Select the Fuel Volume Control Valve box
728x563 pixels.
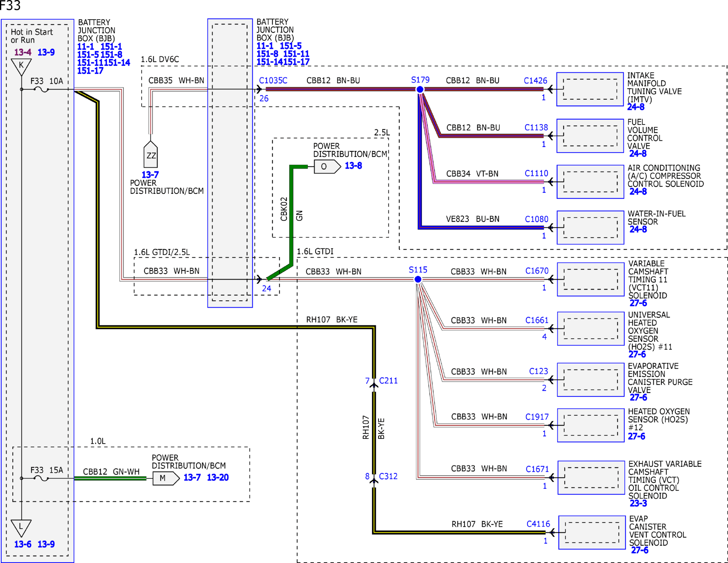click(x=590, y=136)
